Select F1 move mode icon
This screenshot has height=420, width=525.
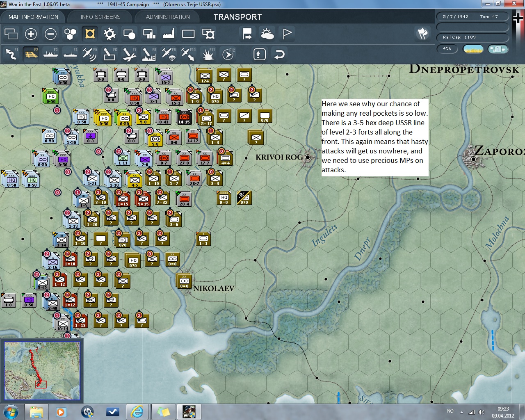11,54
